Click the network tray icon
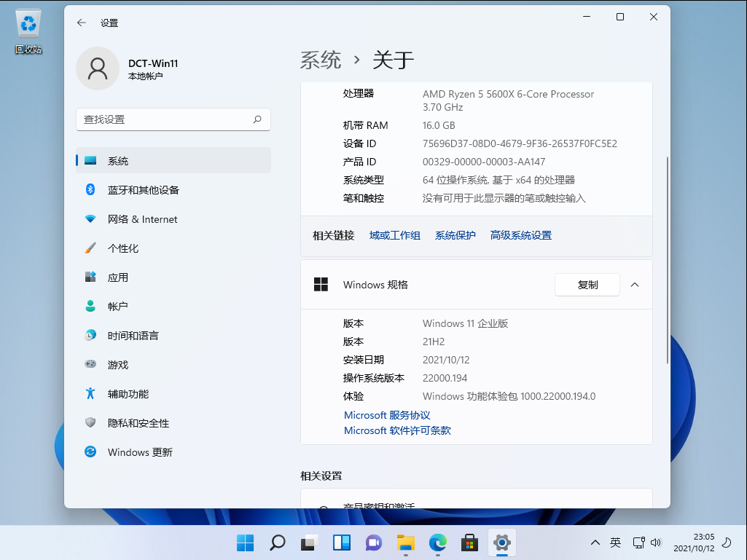747x560 pixels. pyautogui.click(x=638, y=543)
